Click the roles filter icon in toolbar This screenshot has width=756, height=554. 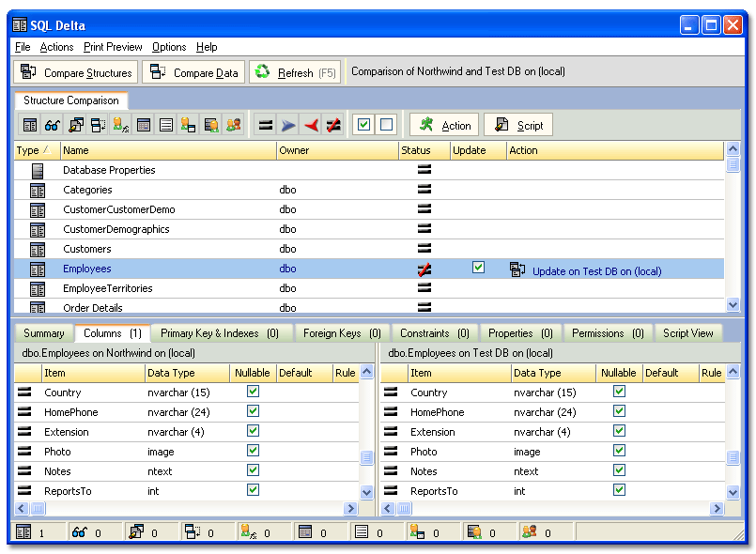tap(211, 126)
